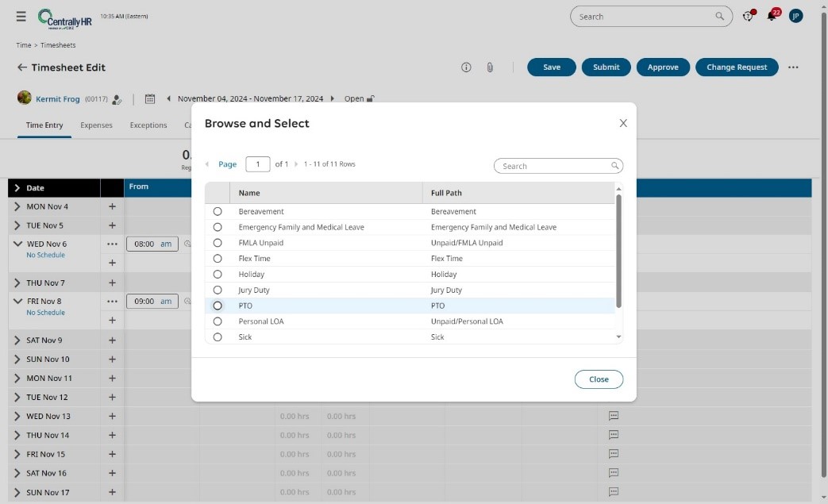Click the down arrow of dialog scrollbar
The height and width of the screenshot is (504, 828).
tap(618, 337)
